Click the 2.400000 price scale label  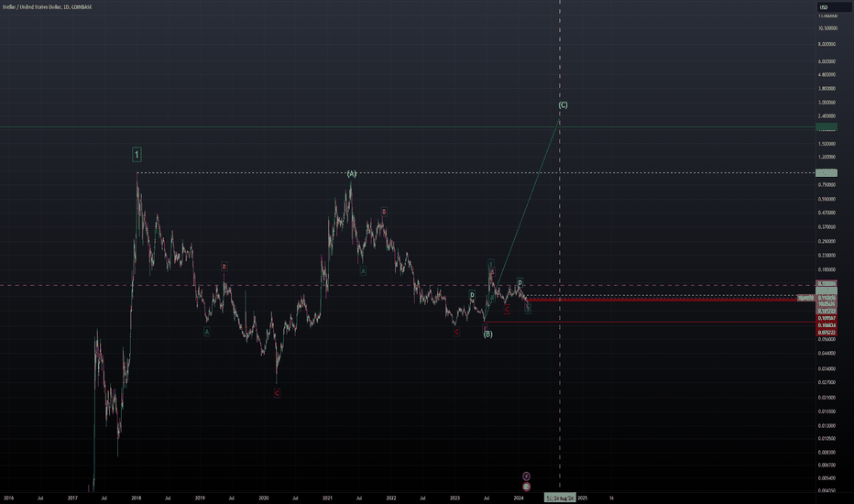point(827,116)
